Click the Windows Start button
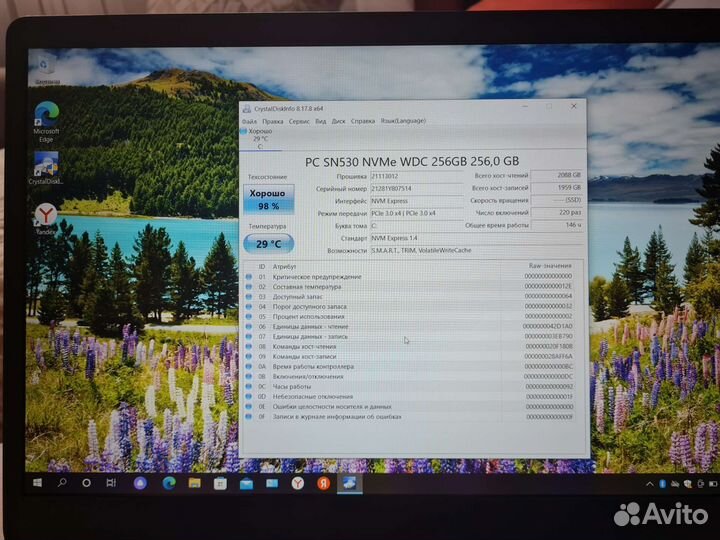The image size is (720, 540). (x=37, y=482)
